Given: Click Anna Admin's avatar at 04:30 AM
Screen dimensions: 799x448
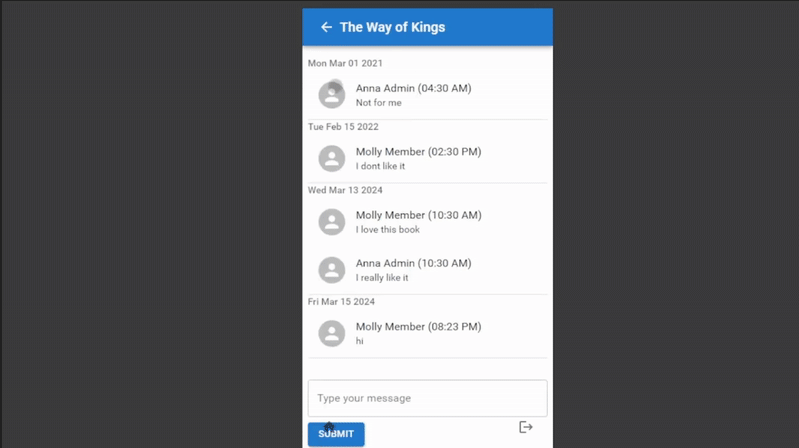Looking at the screenshot, I should pos(331,95).
